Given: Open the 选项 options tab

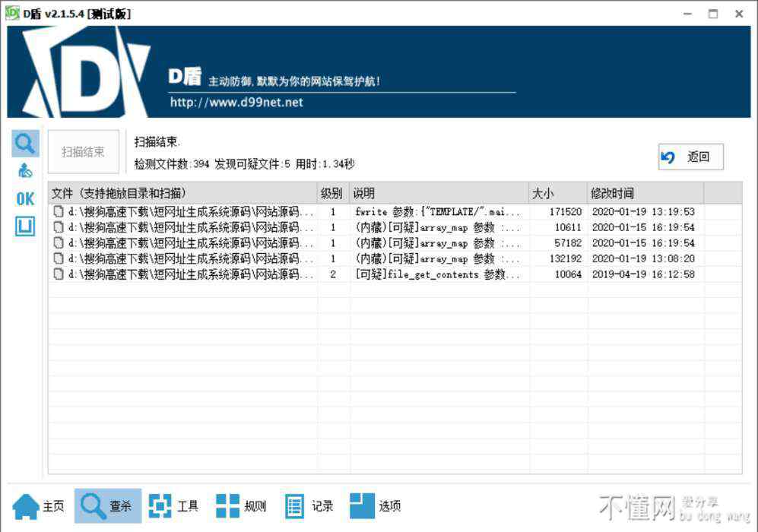Looking at the screenshot, I should point(375,506).
